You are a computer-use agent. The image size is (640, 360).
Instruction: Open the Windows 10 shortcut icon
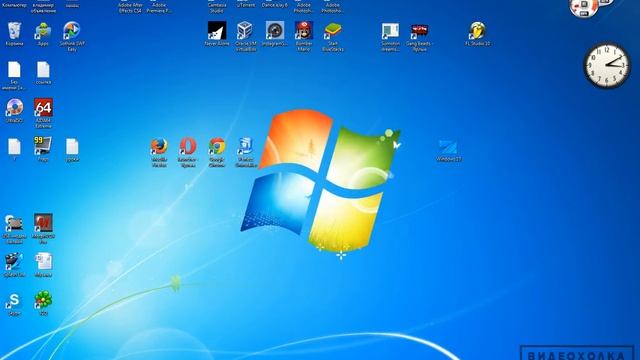point(448,148)
